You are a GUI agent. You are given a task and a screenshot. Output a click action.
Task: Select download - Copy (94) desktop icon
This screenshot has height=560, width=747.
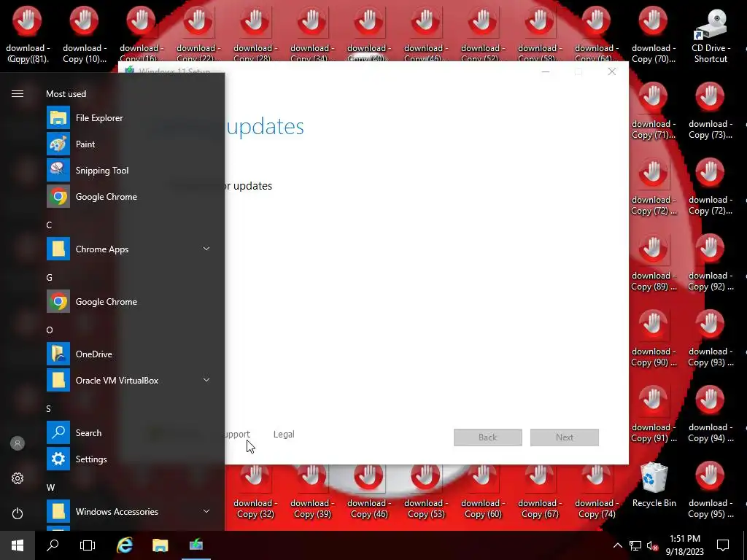[x=711, y=414]
